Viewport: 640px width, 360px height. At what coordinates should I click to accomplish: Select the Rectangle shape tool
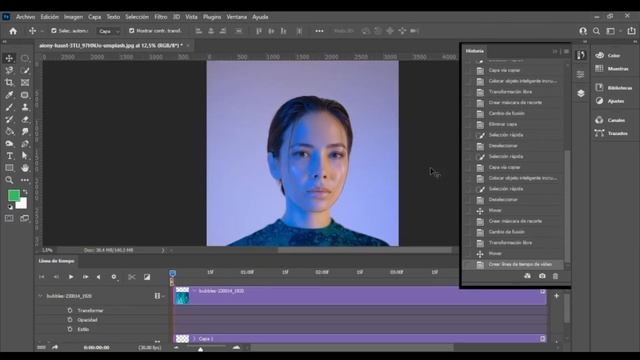point(9,168)
